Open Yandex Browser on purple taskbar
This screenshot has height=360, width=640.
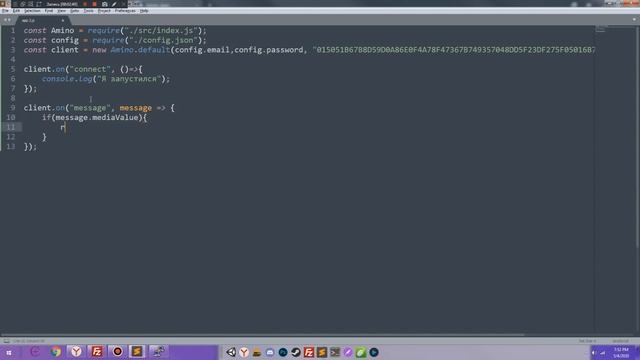click(x=76, y=352)
